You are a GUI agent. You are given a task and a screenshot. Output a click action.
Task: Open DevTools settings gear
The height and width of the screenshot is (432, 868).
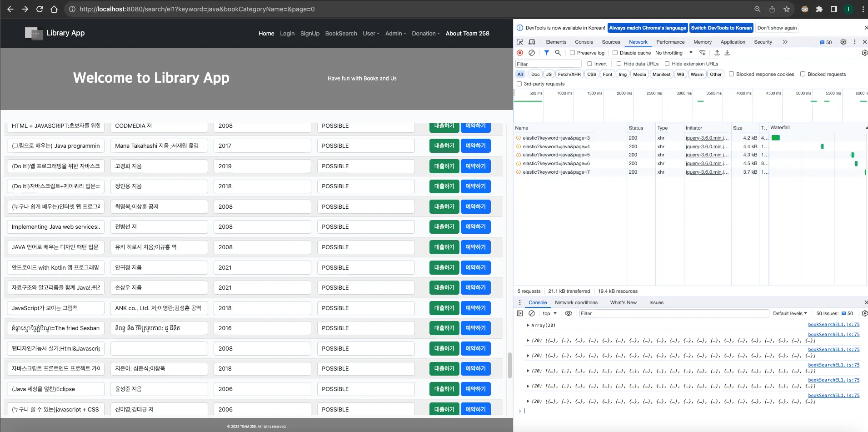pyautogui.click(x=843, y=42)
